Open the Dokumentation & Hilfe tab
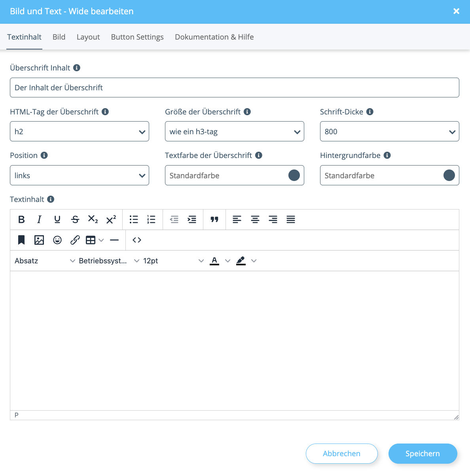The height and width of the screenshot is (476, 470). (214, 37)
